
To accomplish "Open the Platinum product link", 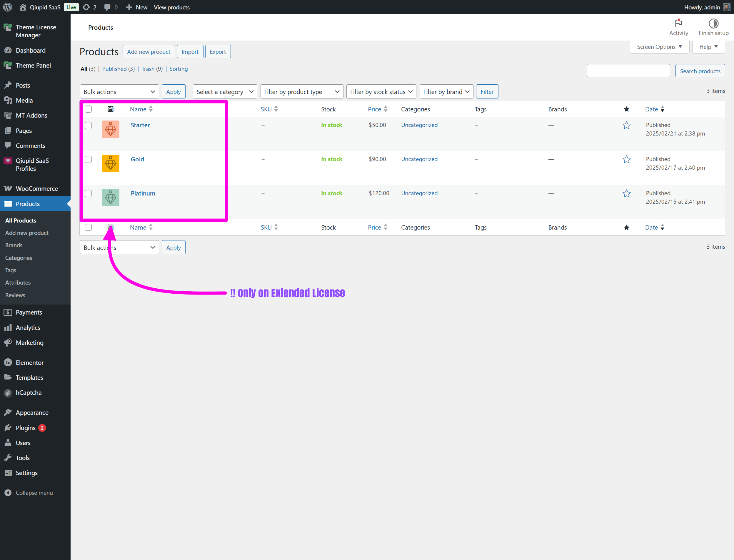I will click(143, 193).
